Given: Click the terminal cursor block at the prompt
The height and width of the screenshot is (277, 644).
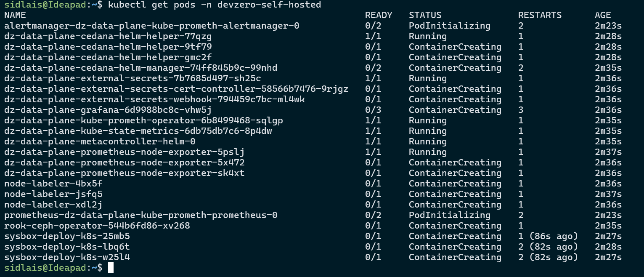Looking at the screenshot, I should click(x=111, y=268).
